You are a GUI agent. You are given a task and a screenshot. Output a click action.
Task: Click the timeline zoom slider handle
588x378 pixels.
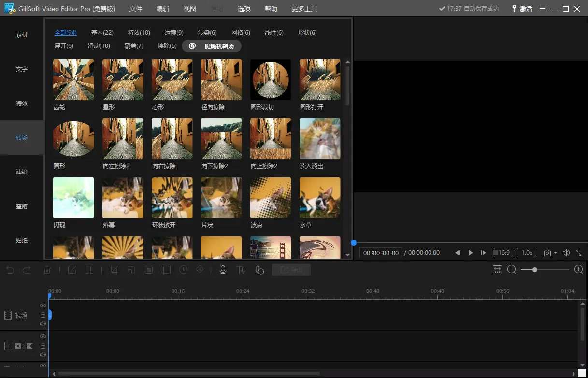(x=535, y=270)
